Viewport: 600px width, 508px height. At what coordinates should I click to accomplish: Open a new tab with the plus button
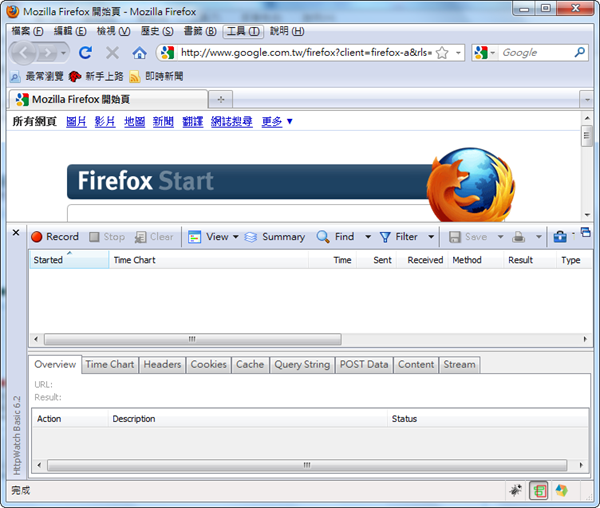(x=221, y=99)
